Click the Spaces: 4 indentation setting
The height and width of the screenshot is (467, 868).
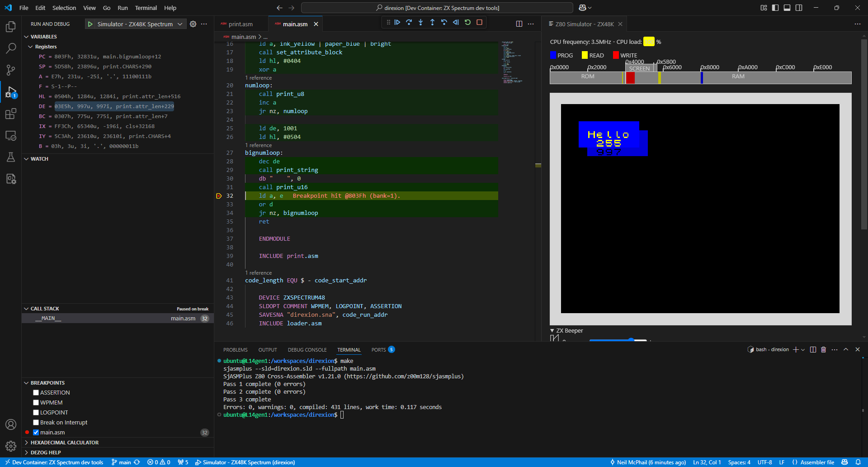point(739,462)
